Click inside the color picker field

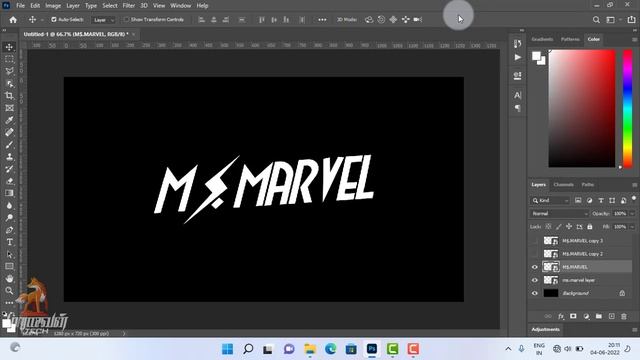click(x=582, y=109)
